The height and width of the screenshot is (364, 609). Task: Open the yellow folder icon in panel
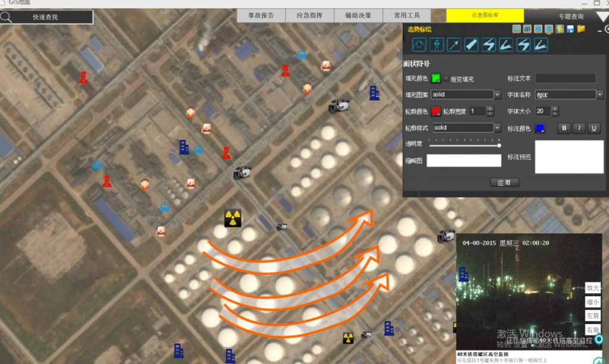click(x=581, y=29)
